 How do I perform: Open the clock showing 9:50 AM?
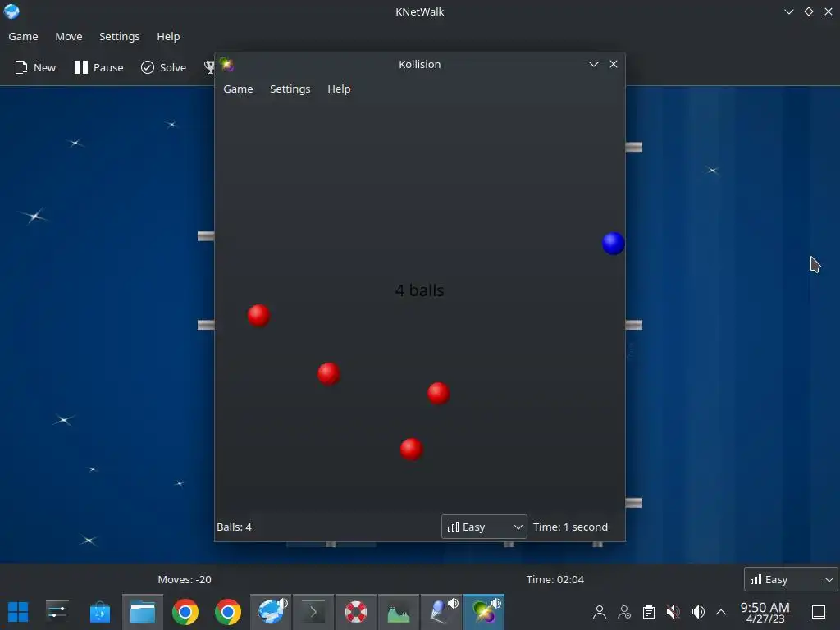pos(765,612)
